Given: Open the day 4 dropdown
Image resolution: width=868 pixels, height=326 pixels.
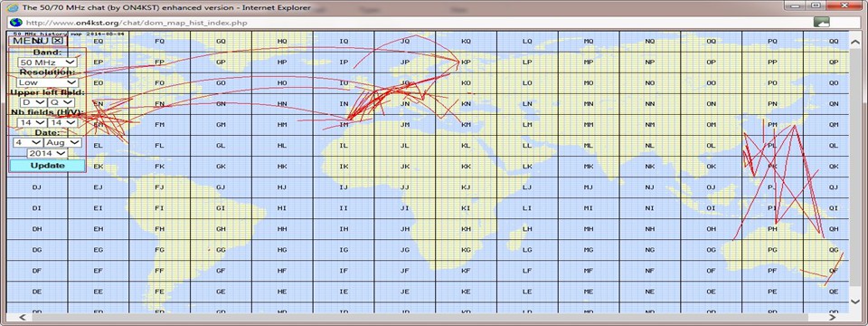Looking at the screenshot, I should (28, 142).
